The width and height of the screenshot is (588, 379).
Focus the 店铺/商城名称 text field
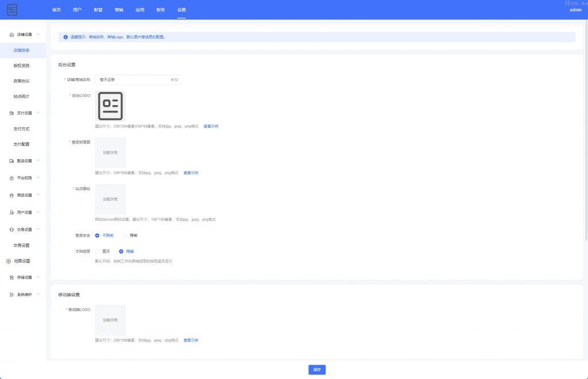point(132,80)
